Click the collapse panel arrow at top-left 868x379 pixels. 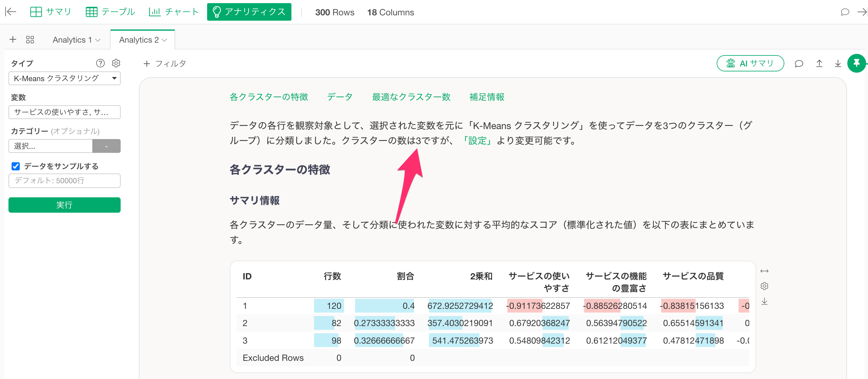coord(10,12)
